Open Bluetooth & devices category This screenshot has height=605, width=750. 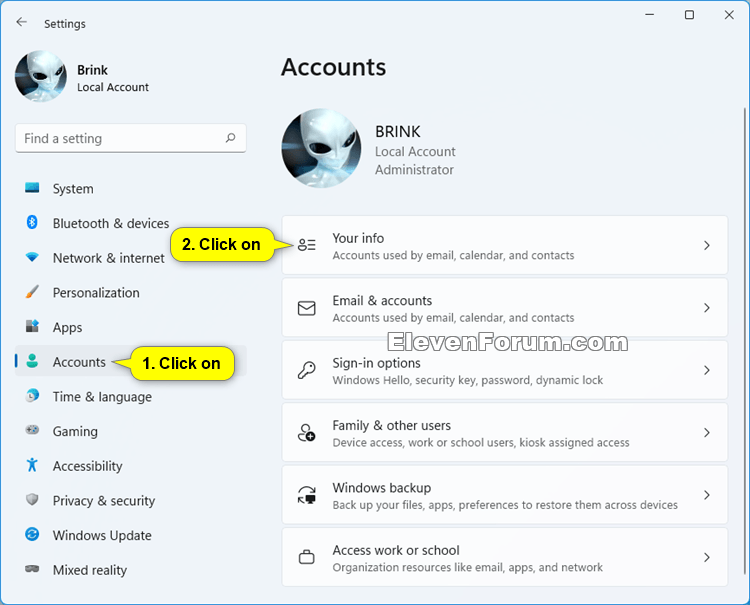tap(131, 223)
